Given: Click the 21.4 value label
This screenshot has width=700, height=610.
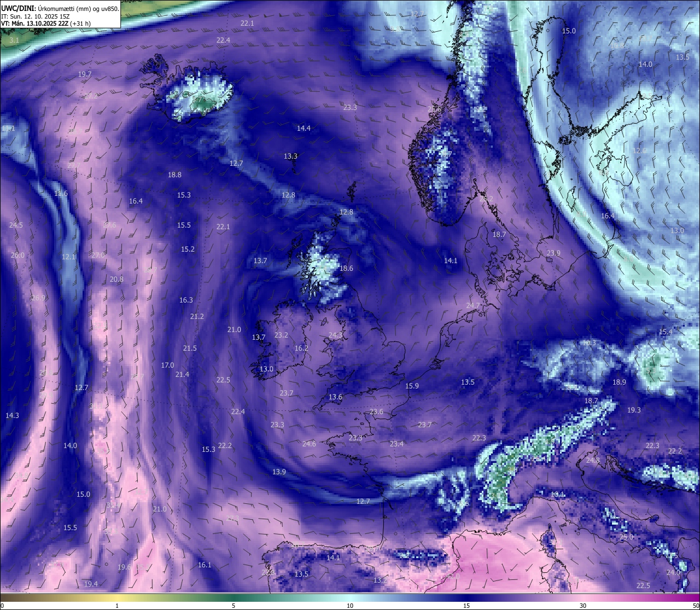Looking at the screenshot, I should click(x=182, y=374).
